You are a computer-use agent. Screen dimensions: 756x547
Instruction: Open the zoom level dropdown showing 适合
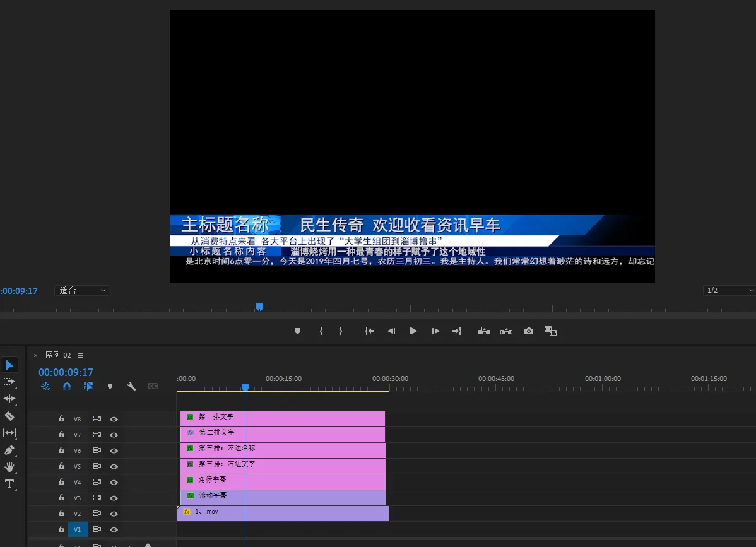82,291
